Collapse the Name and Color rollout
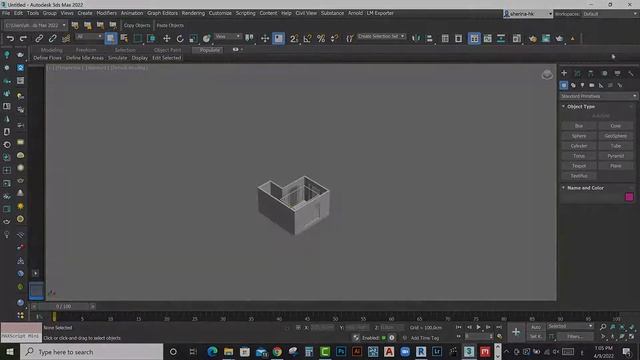 pos(584,188)
